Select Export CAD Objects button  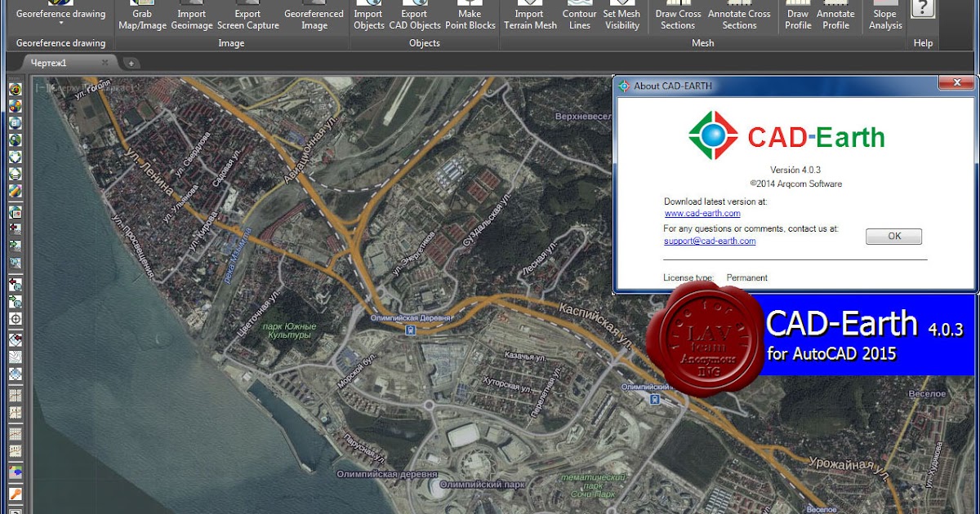(414, 16)
